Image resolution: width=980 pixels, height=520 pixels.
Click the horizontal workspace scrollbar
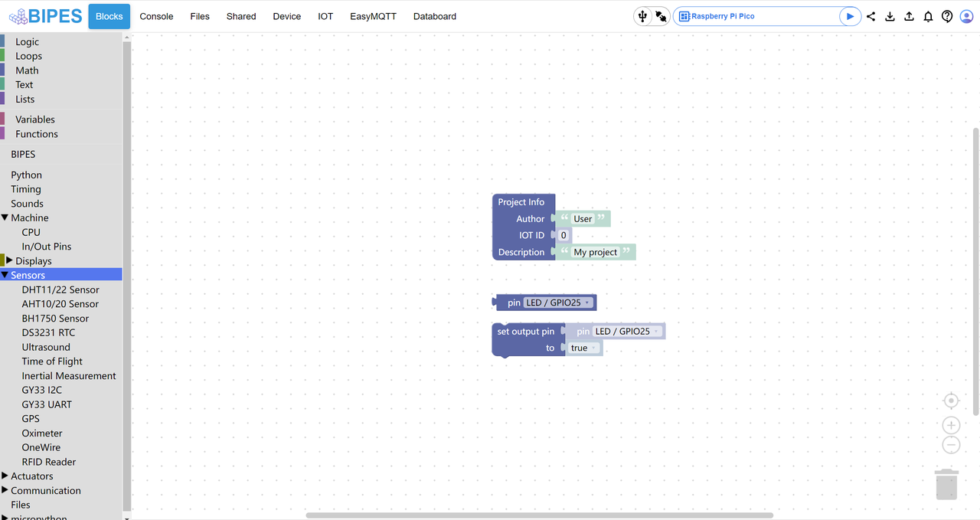540,515
